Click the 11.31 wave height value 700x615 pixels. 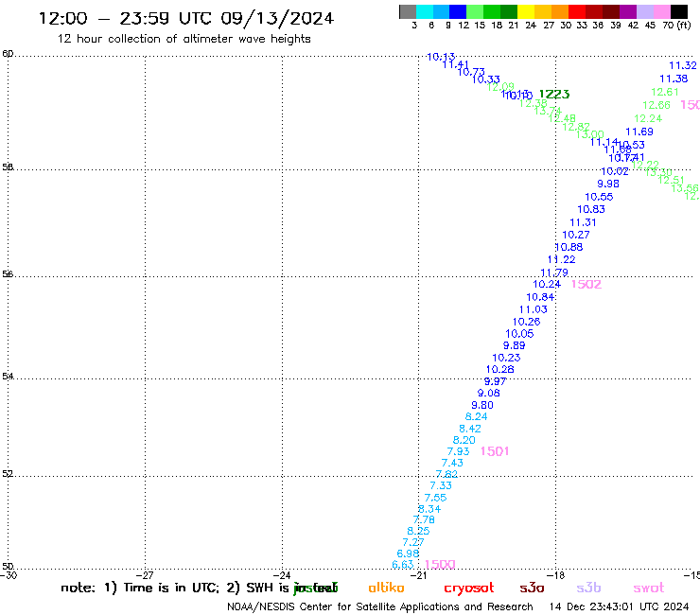(x=583, y=222)
